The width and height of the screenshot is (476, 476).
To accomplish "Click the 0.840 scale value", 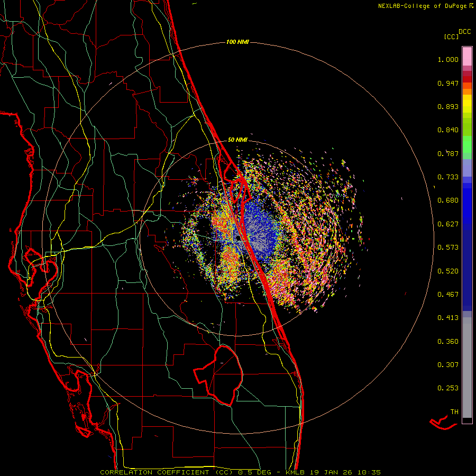I will click(x=448, y=130).
